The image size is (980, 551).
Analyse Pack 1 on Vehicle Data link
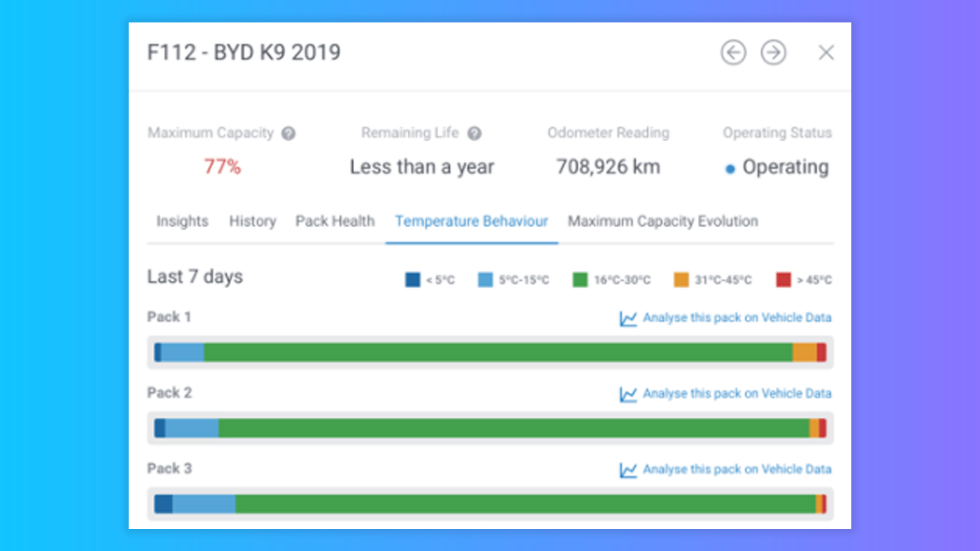point(737,318)
